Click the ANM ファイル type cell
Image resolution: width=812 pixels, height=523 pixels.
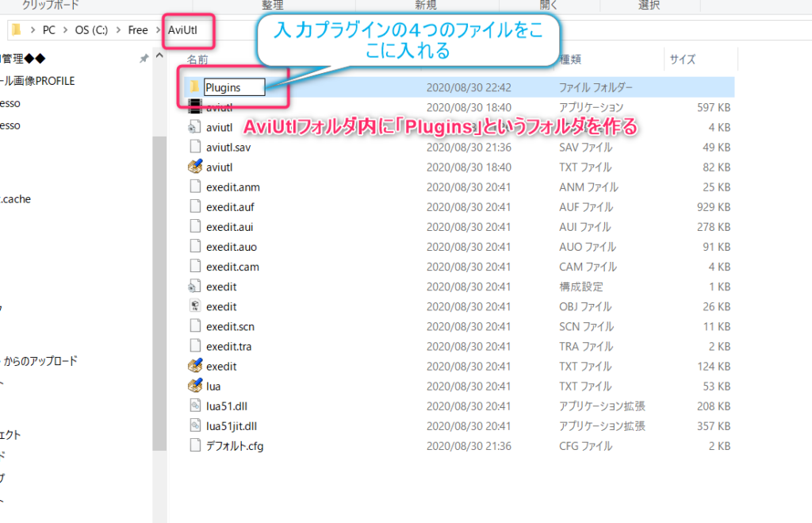(x=589, y=187)
